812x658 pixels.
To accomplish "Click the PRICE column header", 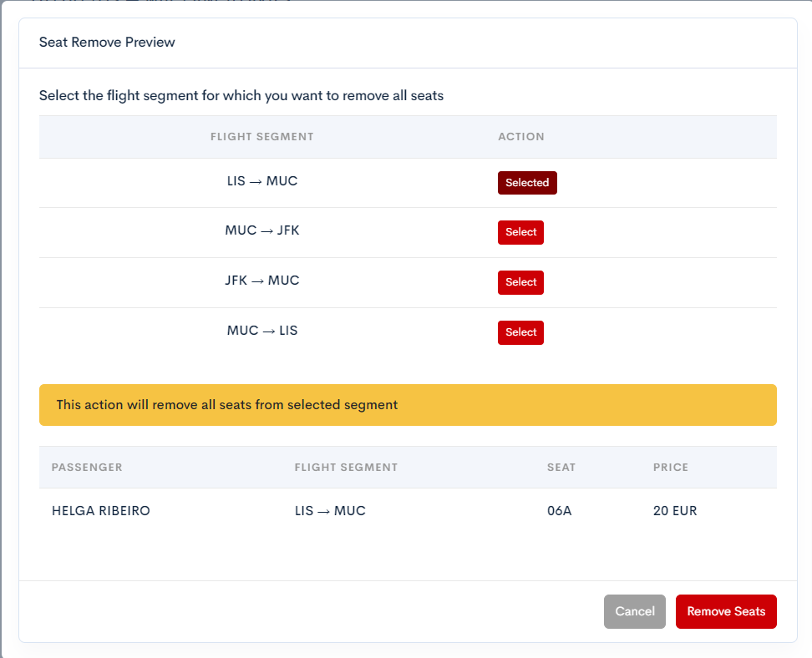I will point(671,468).
